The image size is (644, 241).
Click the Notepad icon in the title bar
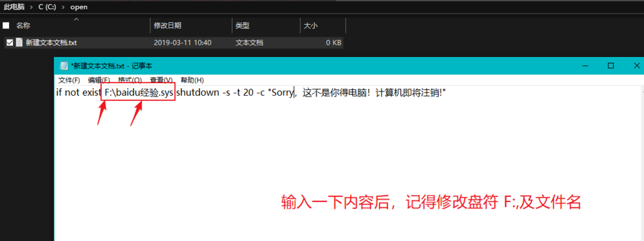pos(63,65)
